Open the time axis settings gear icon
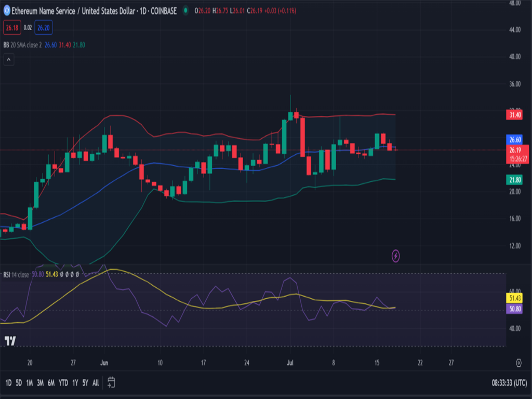This screenshot has width=532, height=399. 518,362
